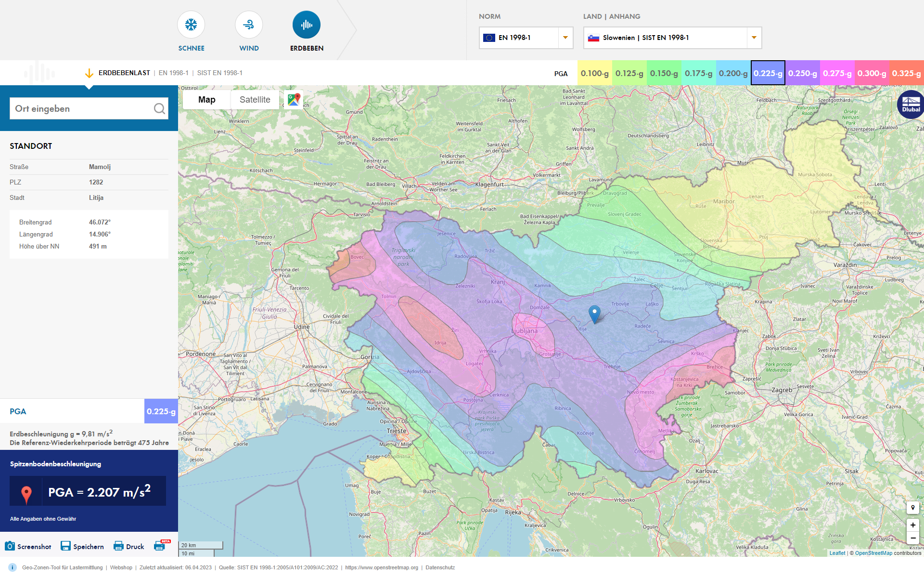Open location in Google Maps icon
Viewport: 924px width, 578px height.
coord(294,100)
